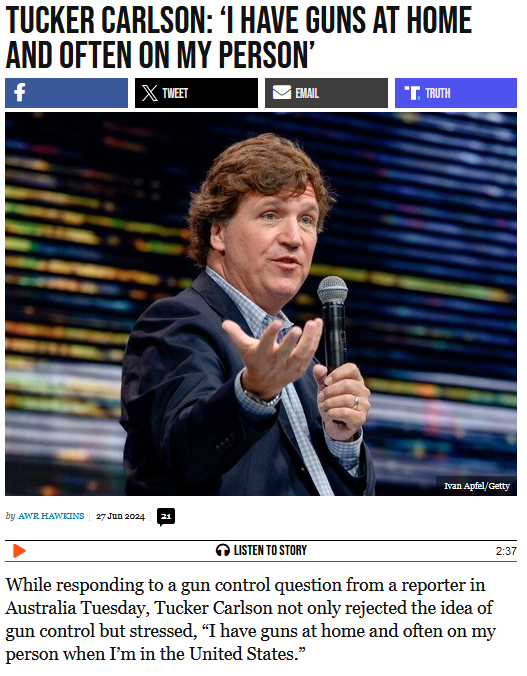Click empty area of blue Facebook share bar
The height and width of the screenshot is (676, 527).
tap(78, 93)
